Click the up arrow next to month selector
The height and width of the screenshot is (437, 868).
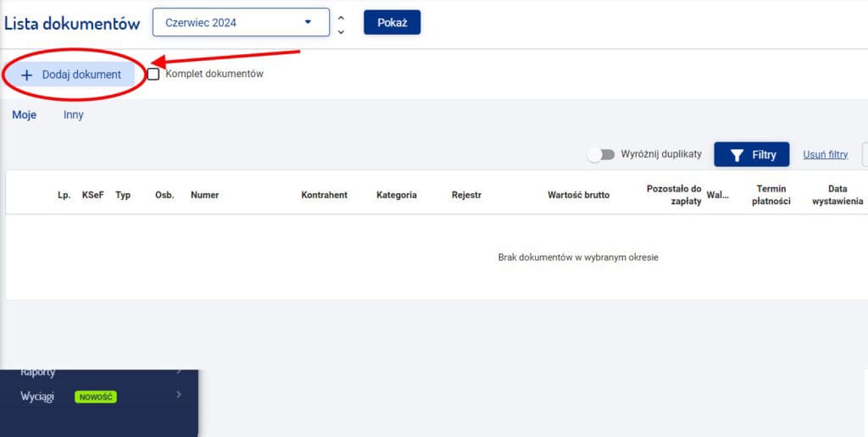341,16
